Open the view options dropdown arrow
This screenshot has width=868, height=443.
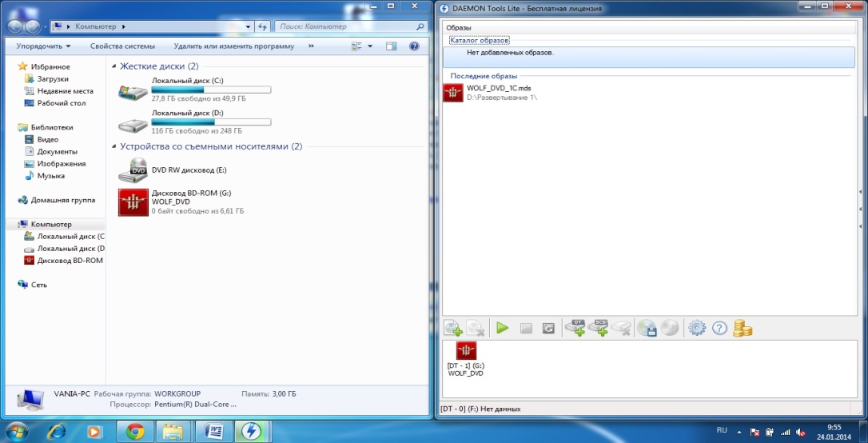pyautogui.click(x=370, y=46)
